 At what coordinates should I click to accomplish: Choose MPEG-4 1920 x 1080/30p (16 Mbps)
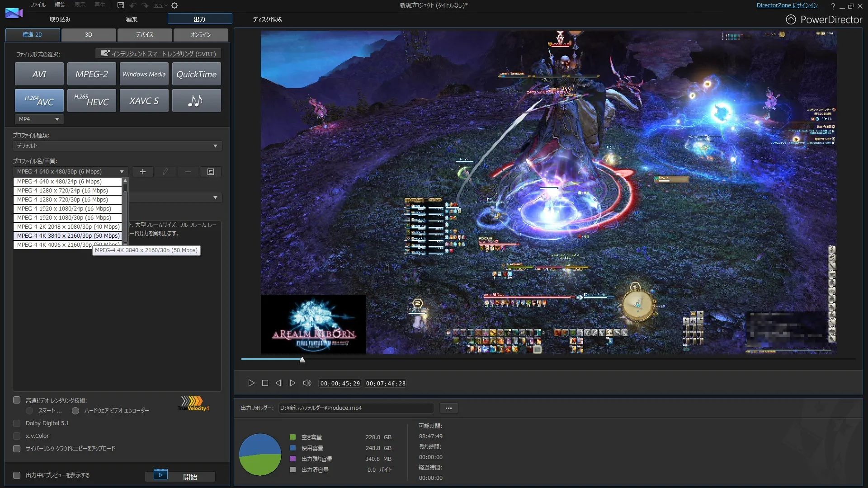tap(67, 218)
